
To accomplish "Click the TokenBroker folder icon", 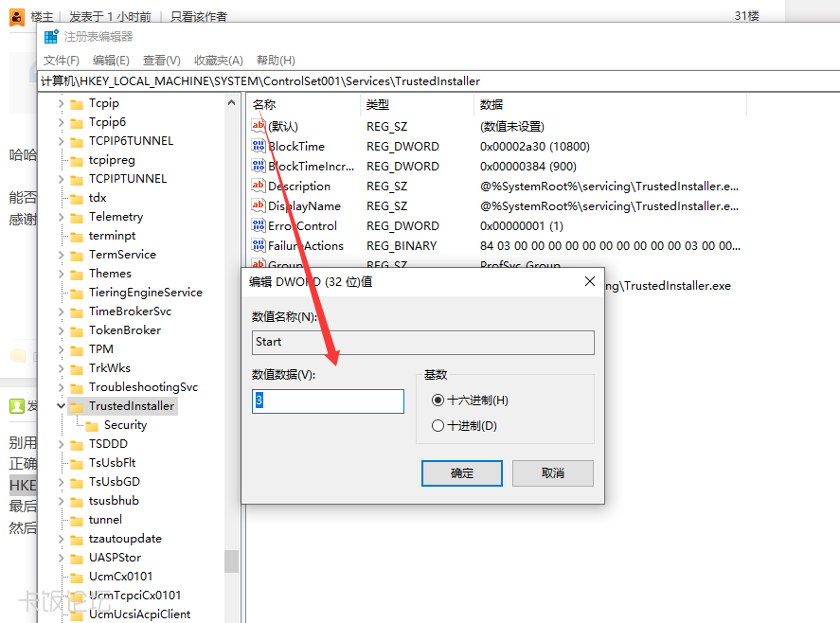I will [77, 331].
